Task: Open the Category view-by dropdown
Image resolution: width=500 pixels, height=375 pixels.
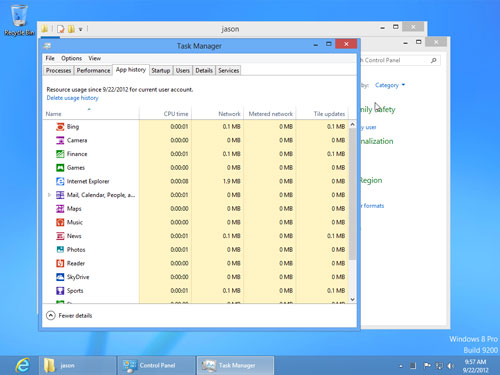Action: (390, 85)
